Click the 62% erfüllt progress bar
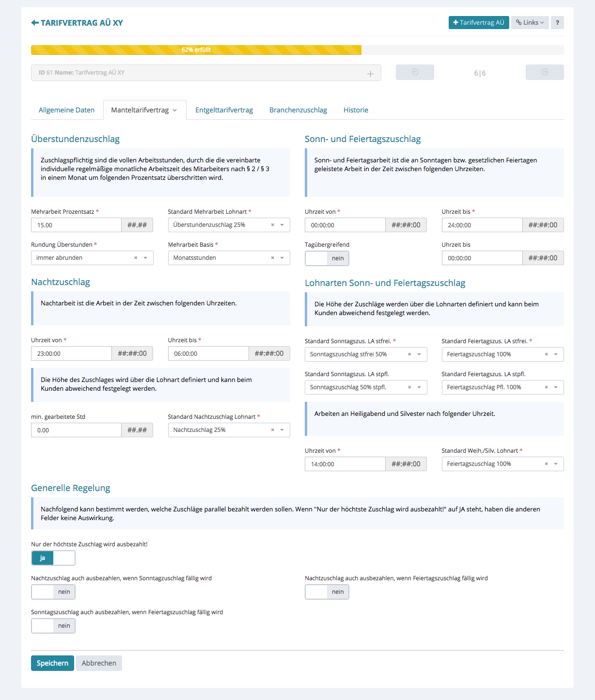This screenshot has width=595, height=700. 196,50
